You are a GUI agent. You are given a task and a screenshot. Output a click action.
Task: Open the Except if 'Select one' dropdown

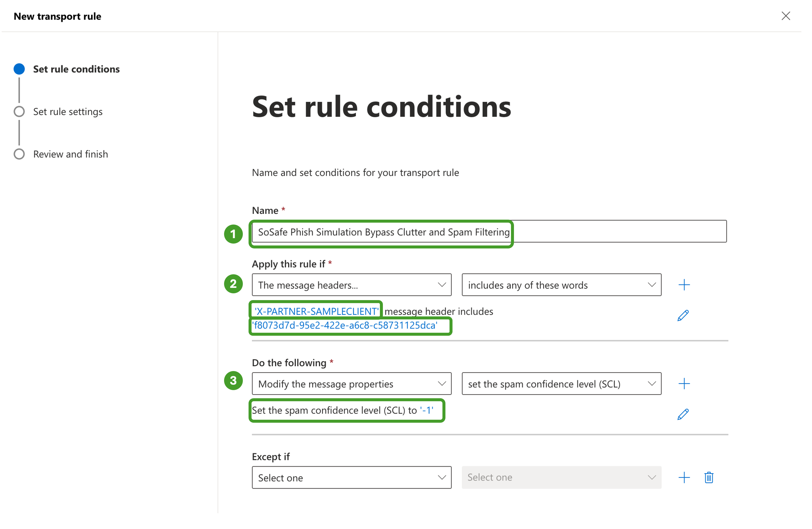click(351, 477)
